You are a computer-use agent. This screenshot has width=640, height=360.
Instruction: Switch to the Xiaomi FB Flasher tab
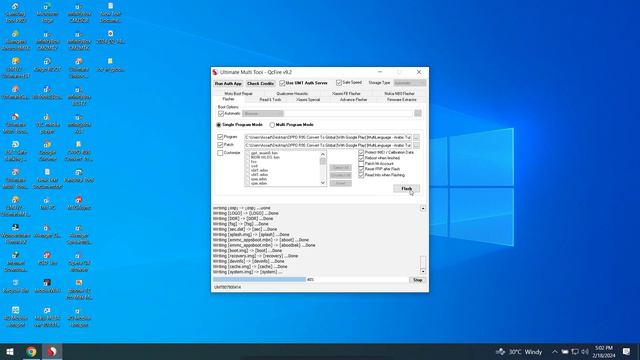346,93
